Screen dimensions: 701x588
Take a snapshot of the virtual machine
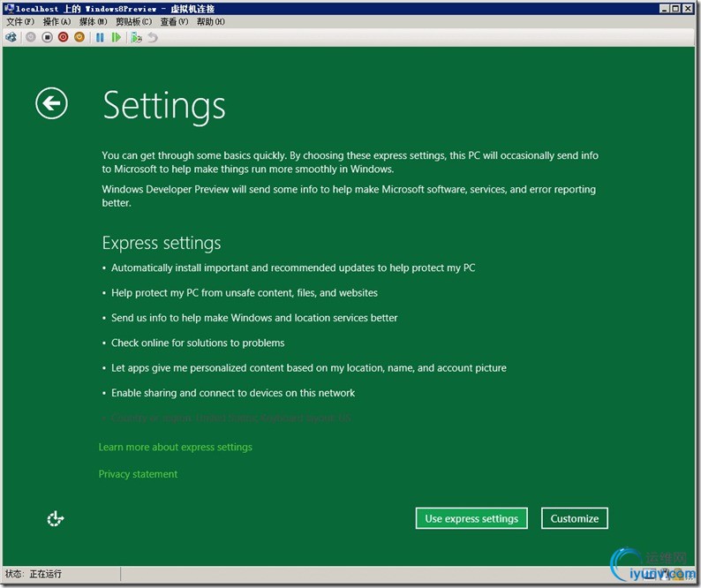click(x=136, y=38)
